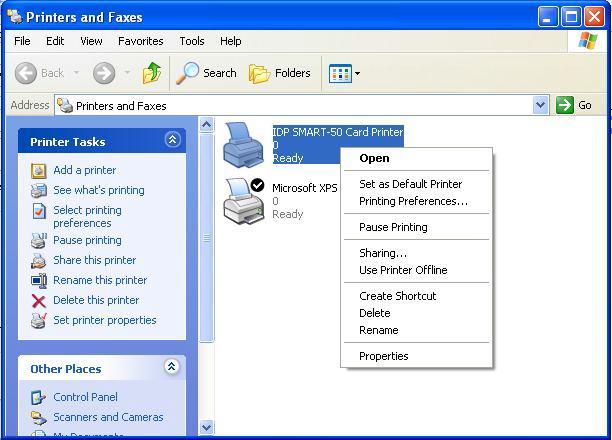Screen dimensions: 612x440
Task: Expand the Address bar dropdown
Action: tap(540, 105)
